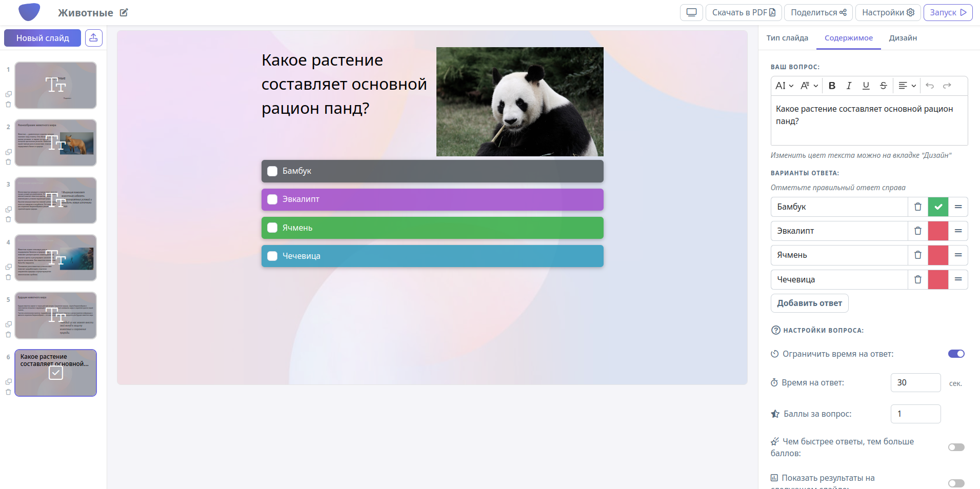The image size is (980, 489).
Task: Click the Эвкалипт answer text field
Action: click(x=839, y=231)
